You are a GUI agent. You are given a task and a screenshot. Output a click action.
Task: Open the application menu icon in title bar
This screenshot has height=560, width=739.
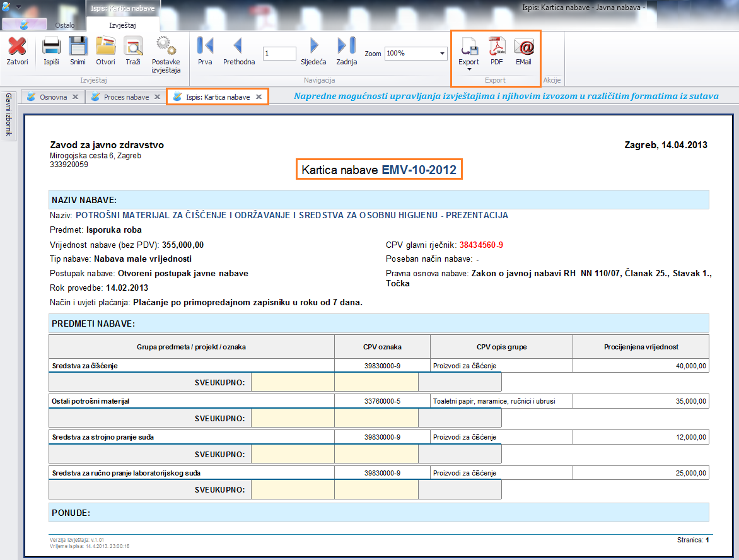(x=6, y=6)
